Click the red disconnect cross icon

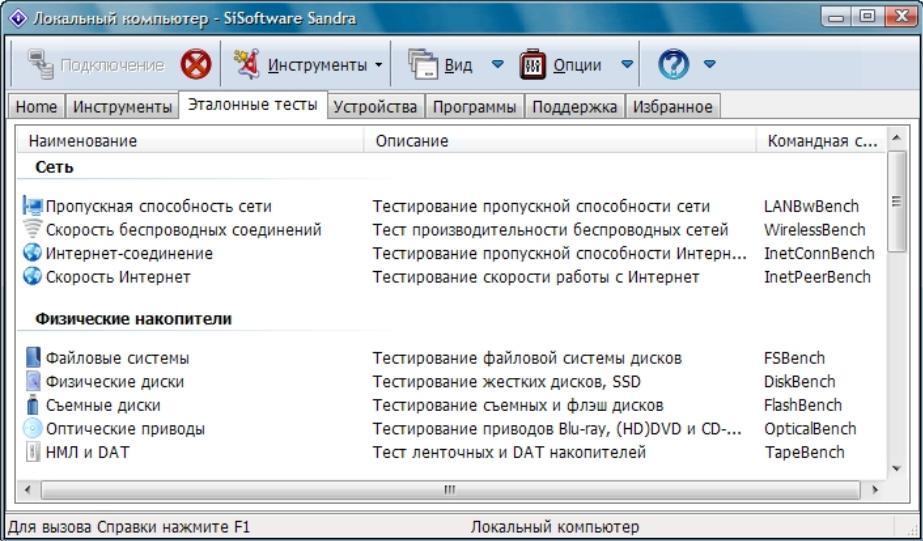click(x=196, y=64)
